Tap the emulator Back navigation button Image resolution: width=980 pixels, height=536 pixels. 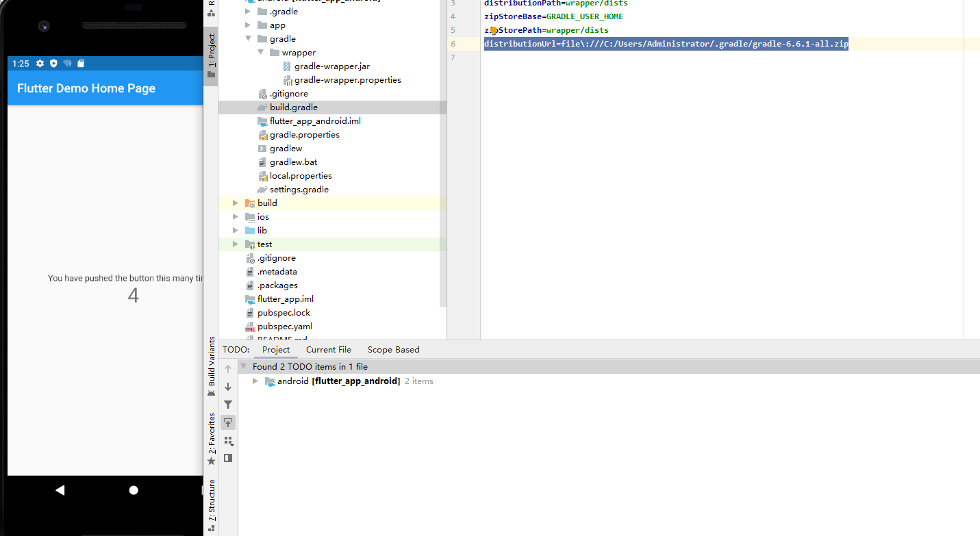click(x=60, y=489)
